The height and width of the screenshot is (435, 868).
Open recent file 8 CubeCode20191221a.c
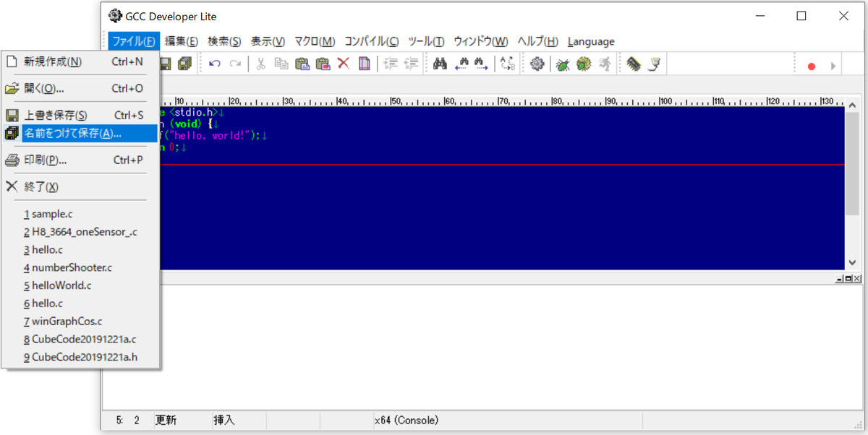[x=81, y=339]
